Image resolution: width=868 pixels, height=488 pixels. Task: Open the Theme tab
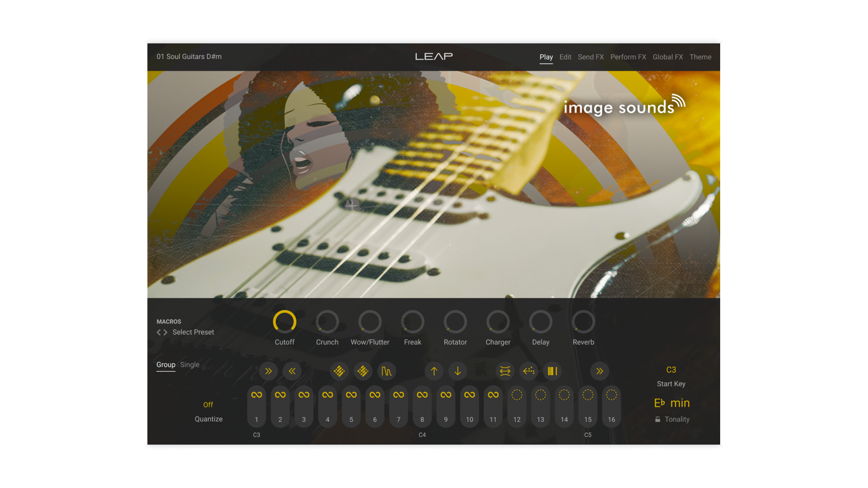(700, 57)
